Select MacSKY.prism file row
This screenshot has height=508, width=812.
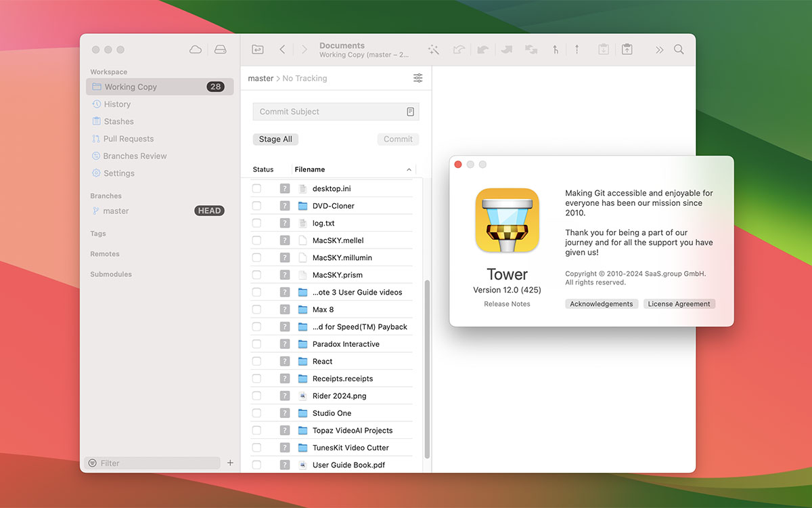pyautogui.click(x=332, y=275)
